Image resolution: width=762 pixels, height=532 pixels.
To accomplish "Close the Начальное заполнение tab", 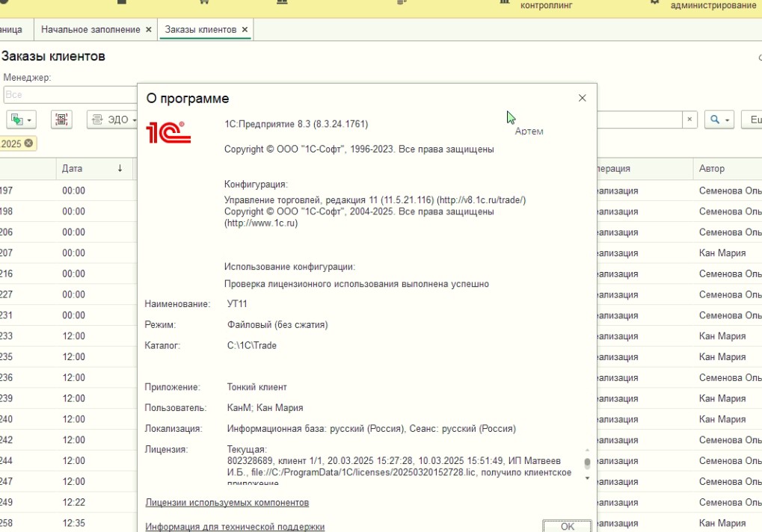I will 148,30.
